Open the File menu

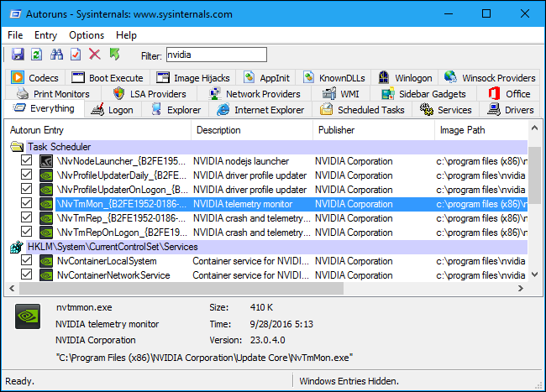pos(15,35)
